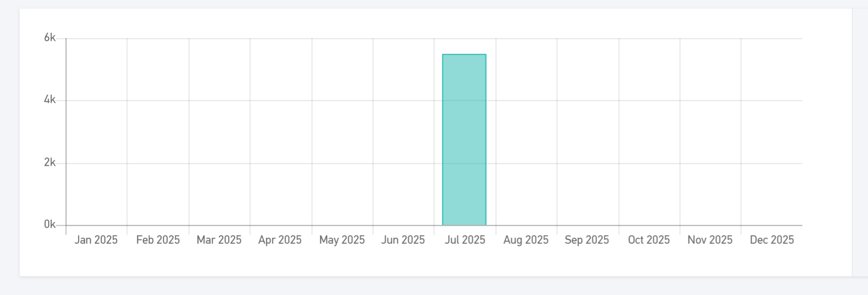Pick the Mar 2025 axis label

pos(219,240)
